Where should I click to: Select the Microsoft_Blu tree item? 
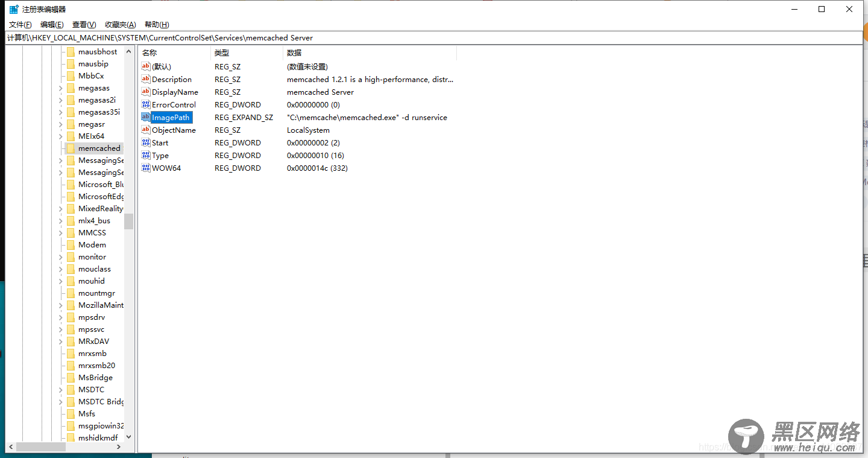click(101, 185)
